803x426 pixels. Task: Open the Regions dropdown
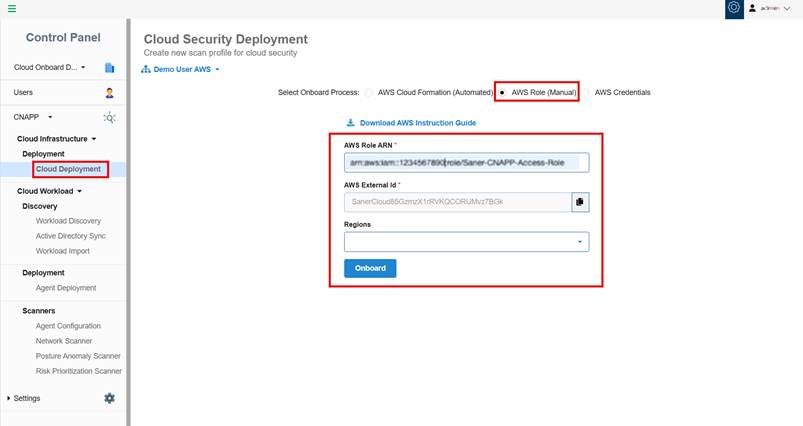click(467, 242)
